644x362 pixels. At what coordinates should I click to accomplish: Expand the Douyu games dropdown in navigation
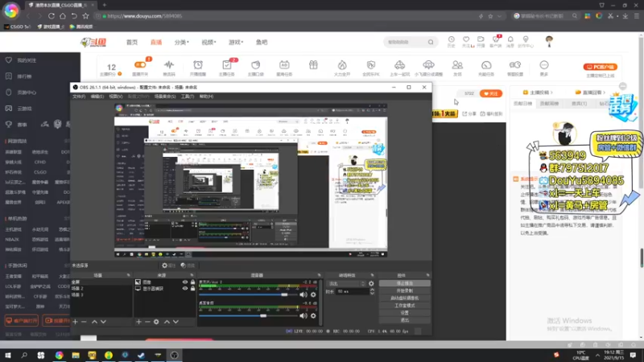236,43
